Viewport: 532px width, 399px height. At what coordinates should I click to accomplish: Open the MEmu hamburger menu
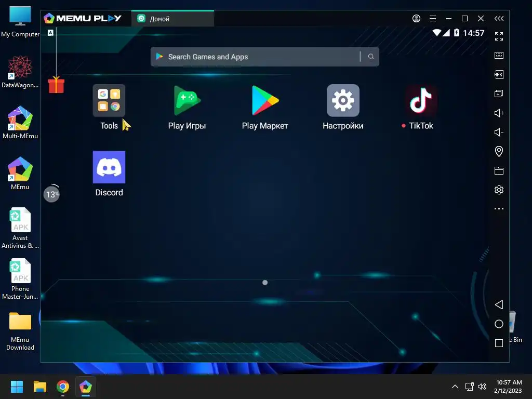pyautogui.click(x=433, y=18)
